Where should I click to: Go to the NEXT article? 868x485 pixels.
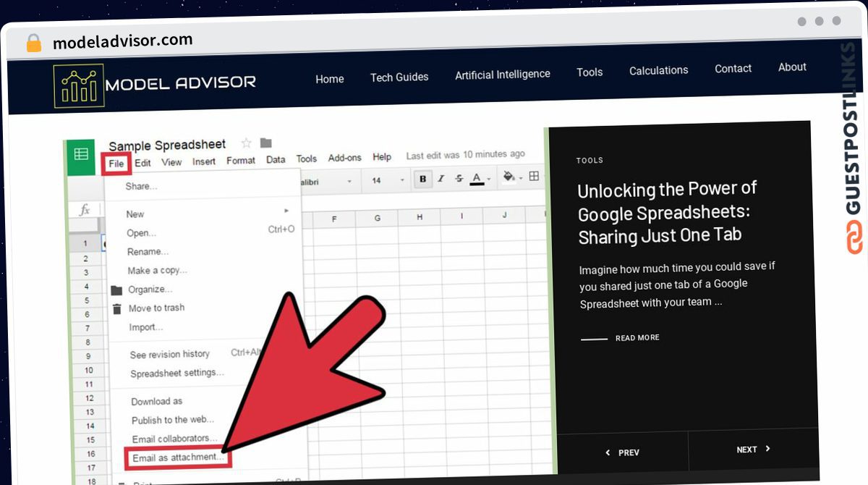coord(746,450)
